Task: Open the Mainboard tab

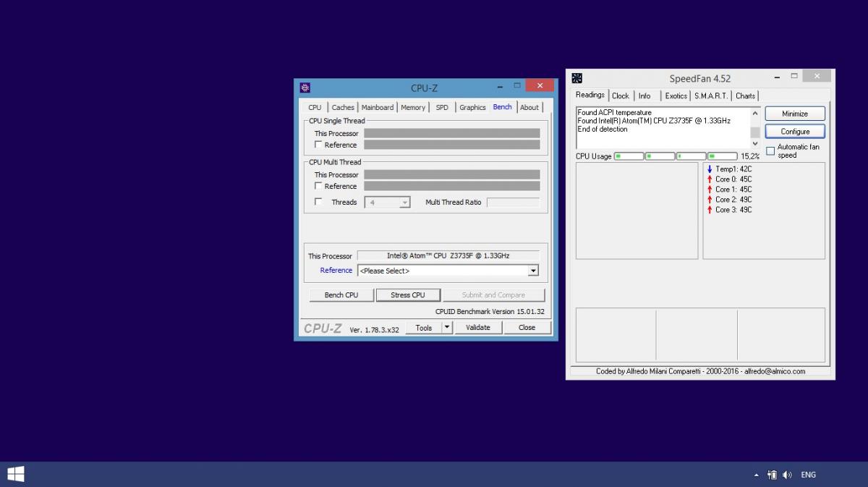Action: pyautogui.click(x=378, y=107)
